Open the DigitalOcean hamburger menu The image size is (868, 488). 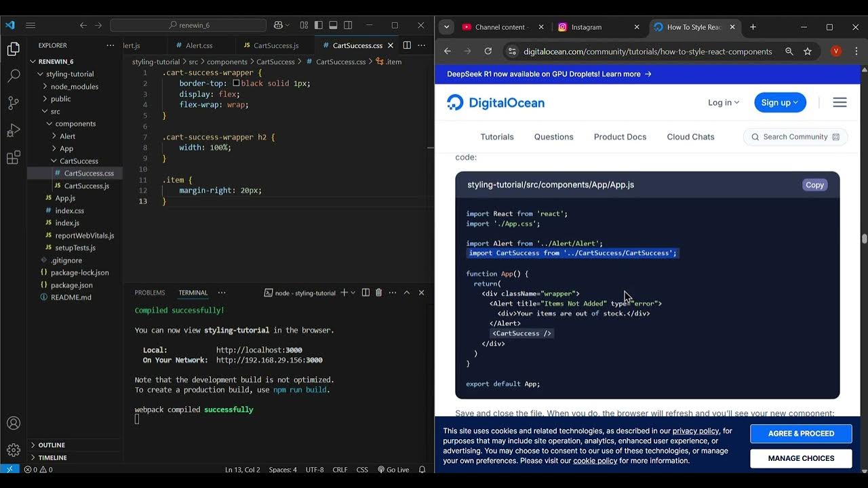pos(840,102)
